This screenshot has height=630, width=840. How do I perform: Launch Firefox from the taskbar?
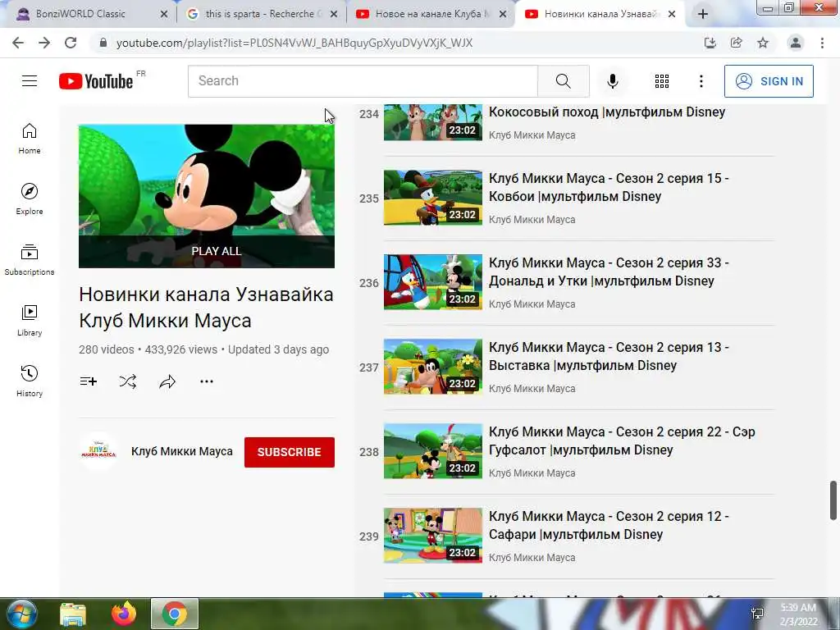(124, 614)
